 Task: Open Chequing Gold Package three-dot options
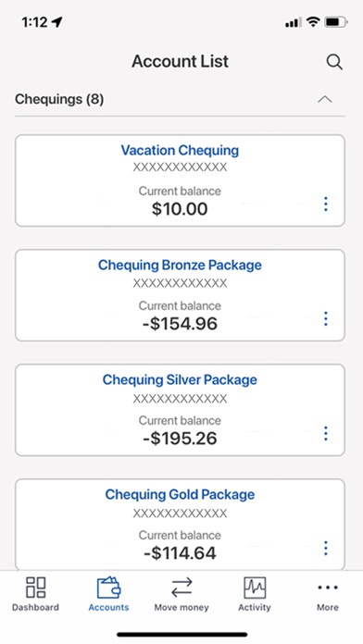326,549
